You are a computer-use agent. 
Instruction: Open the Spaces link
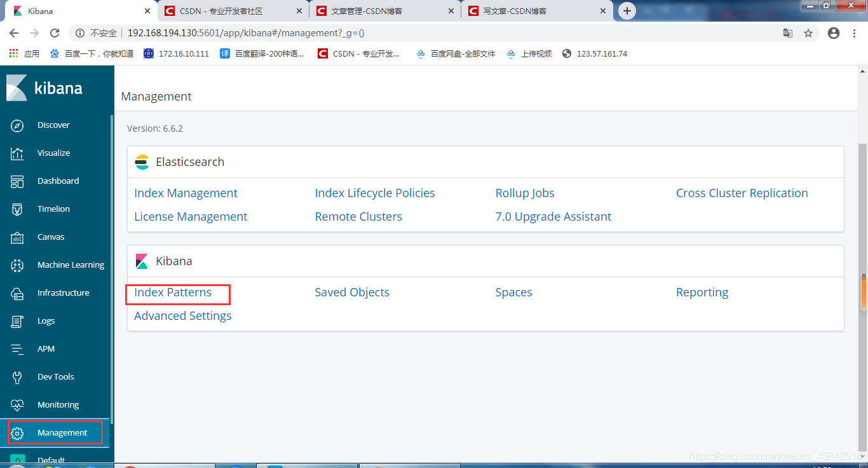(513, 292)
